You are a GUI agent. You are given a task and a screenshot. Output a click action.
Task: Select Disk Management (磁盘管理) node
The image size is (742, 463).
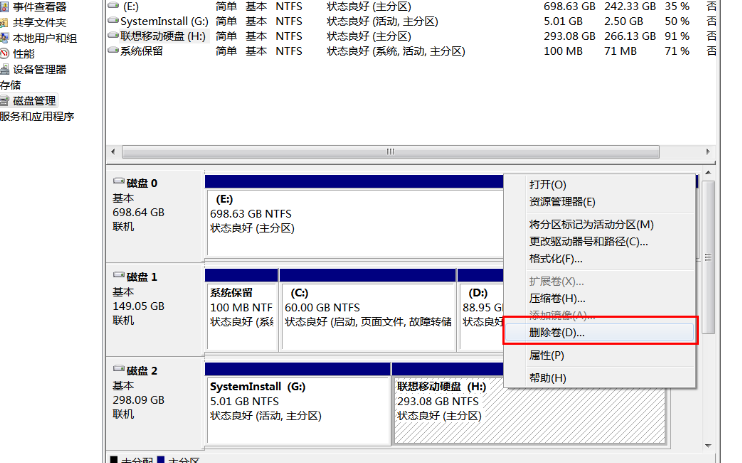tap(34, 100)
